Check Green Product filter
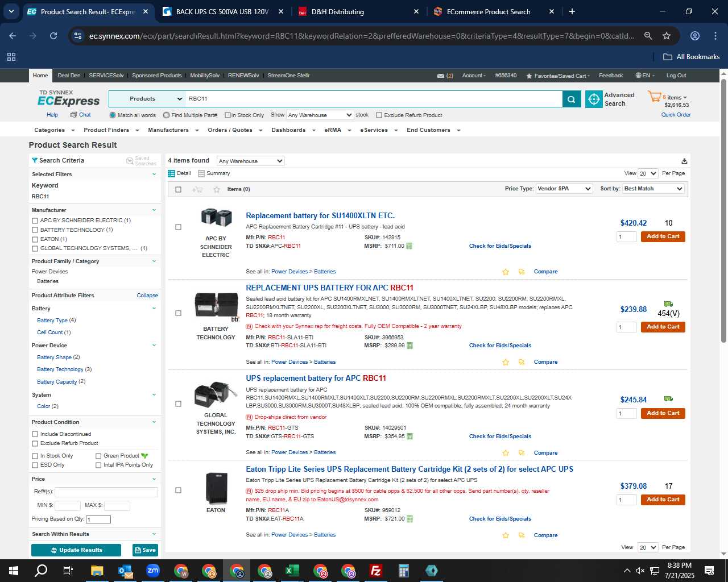The height and width of the screenshot is (582, 728). (98, 456)
